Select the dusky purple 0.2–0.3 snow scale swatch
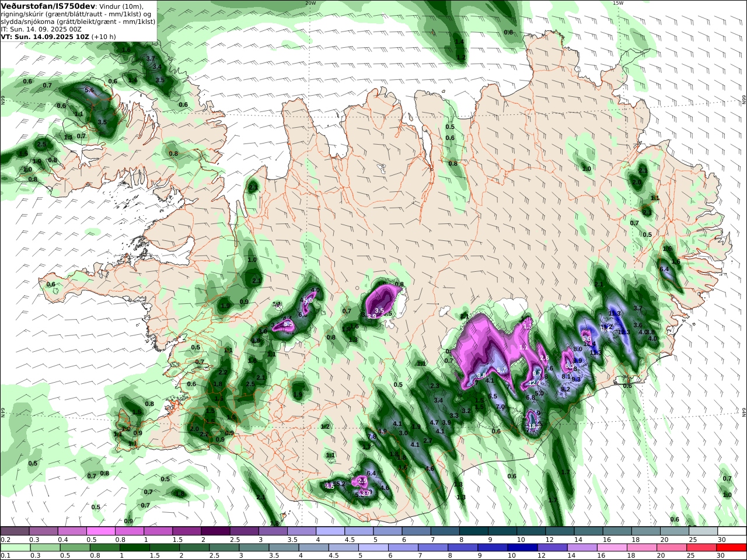Screen dimensions: 747x560 coord(15,531)
